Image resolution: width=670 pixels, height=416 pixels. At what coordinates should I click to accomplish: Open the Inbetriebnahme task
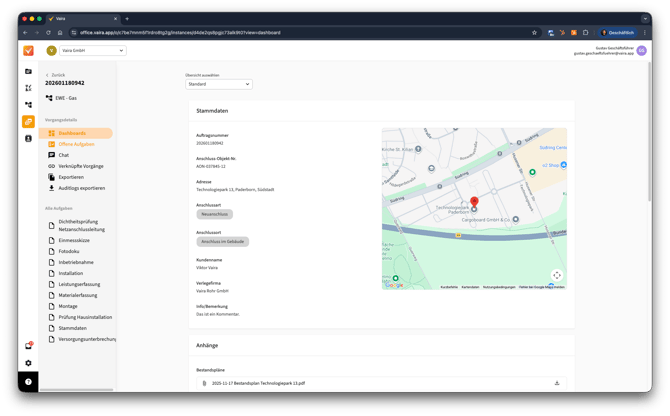pyautogui.click(x=76, y=262)
